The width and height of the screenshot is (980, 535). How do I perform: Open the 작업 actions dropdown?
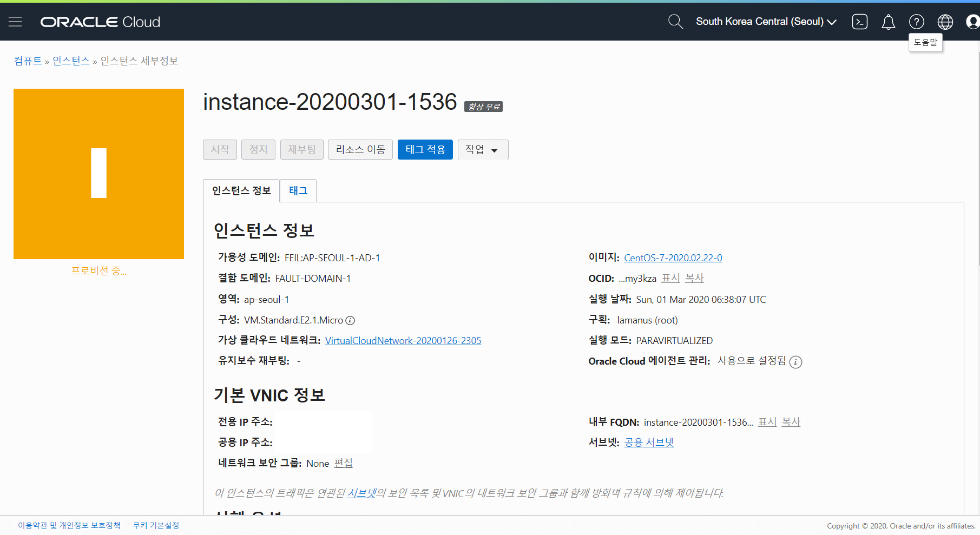(x=482, y=150)
